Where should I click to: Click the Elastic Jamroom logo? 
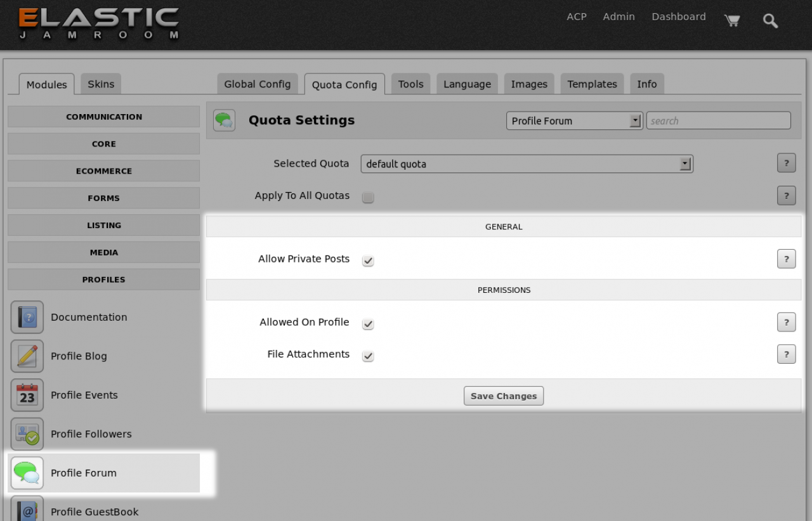click(x=98, y=23)
